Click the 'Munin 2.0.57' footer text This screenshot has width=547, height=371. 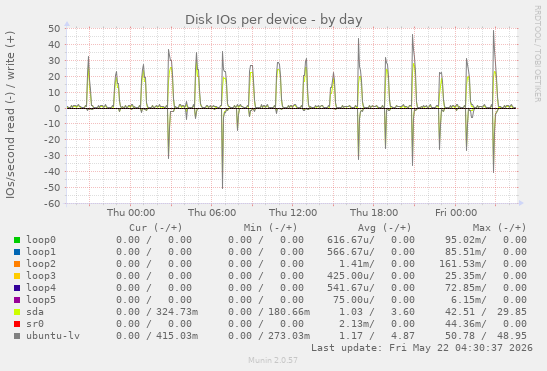click(273, 360)
